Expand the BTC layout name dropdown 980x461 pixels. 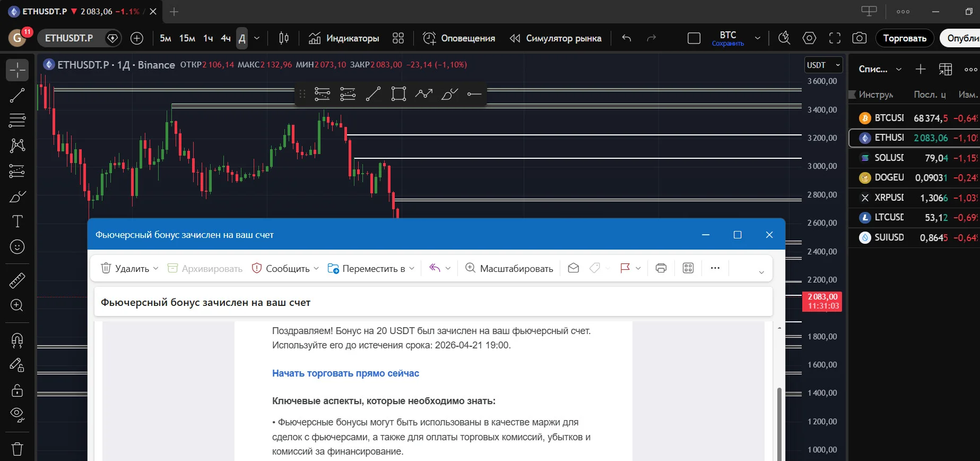pyautogui.click(x=758, y=38)
